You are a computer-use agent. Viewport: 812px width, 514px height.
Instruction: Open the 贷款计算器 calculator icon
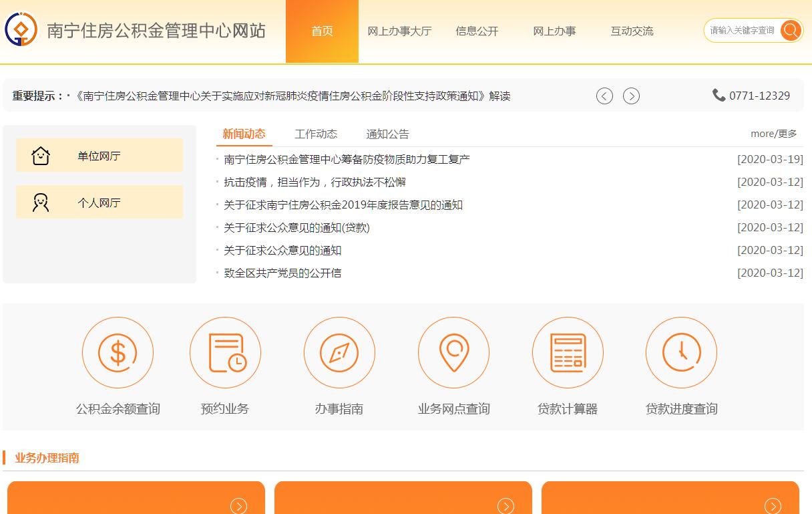click(x=568, y=352)
